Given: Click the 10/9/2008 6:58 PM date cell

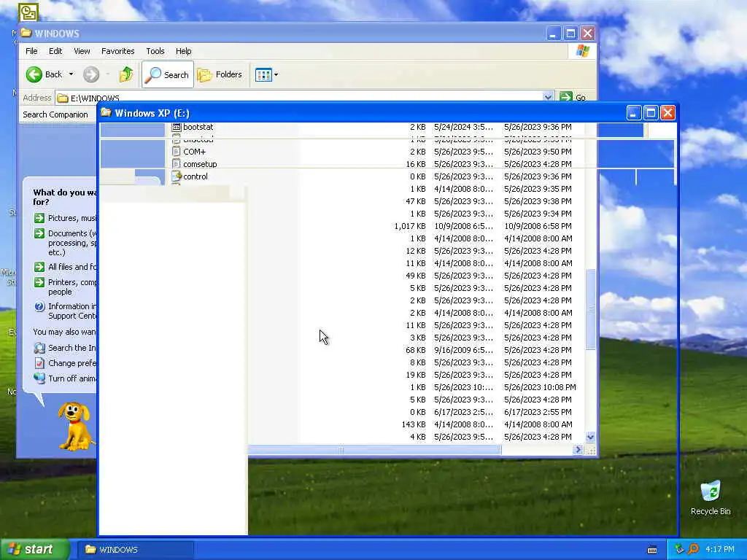Looking at the screenshot, I should point(538,226).
